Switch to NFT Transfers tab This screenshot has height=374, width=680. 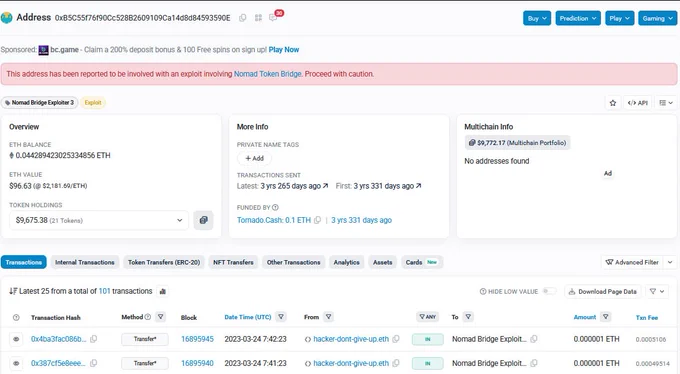[233, 262]
